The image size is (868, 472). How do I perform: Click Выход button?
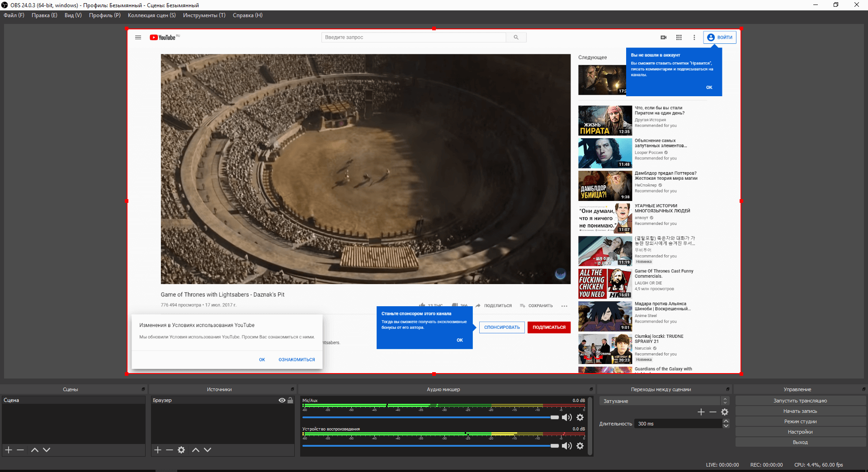[x=800, y=442]
